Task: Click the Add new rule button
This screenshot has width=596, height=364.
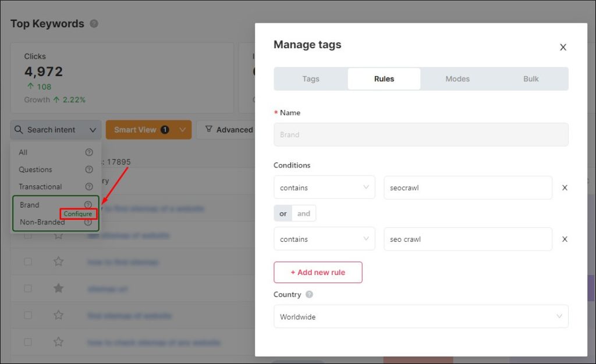Action: click(318, 272)
